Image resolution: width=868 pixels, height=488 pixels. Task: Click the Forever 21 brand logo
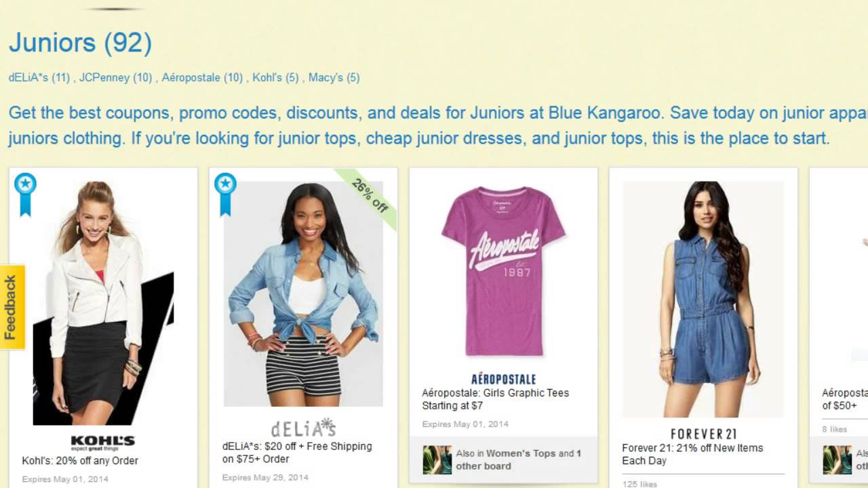[x=703, y=434]
